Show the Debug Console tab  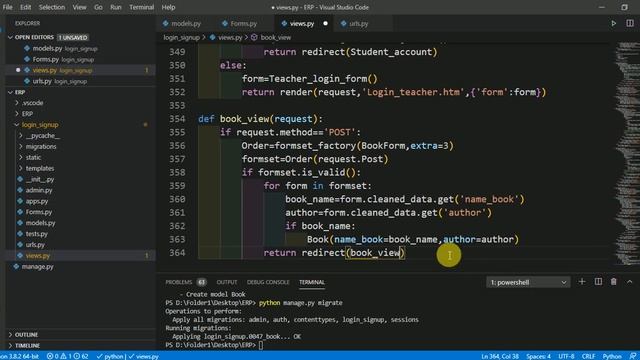tap(268, 282)
